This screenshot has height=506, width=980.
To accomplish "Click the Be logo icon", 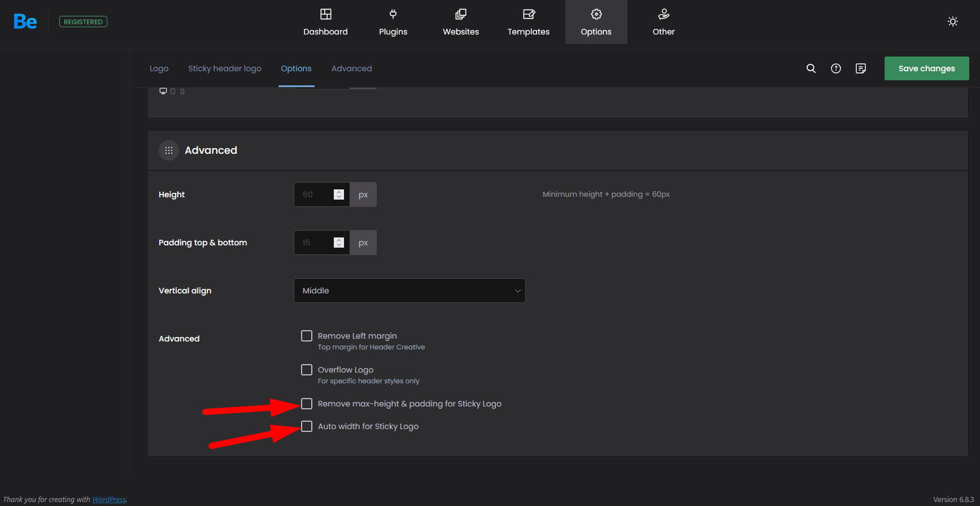I will 25,22.
